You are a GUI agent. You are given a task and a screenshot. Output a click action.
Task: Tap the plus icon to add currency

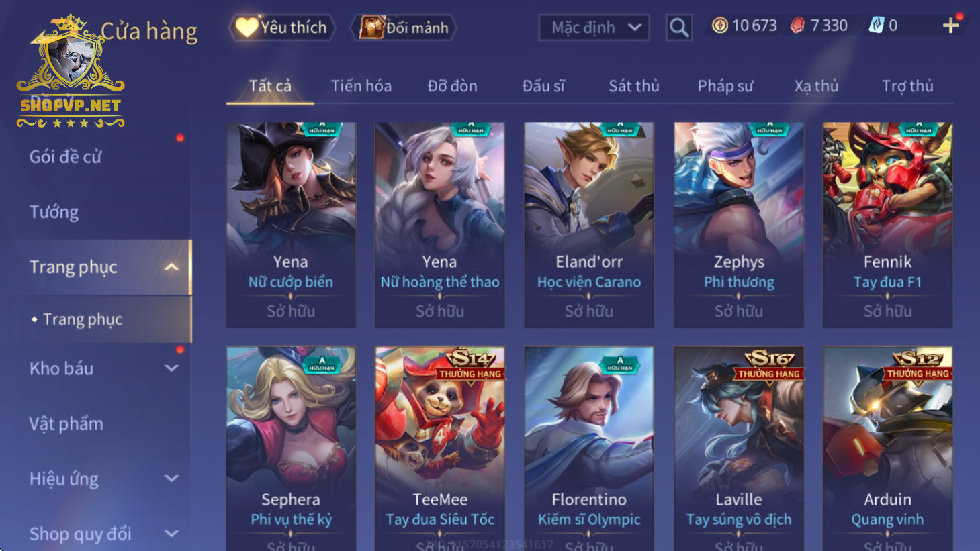[950, 26]
